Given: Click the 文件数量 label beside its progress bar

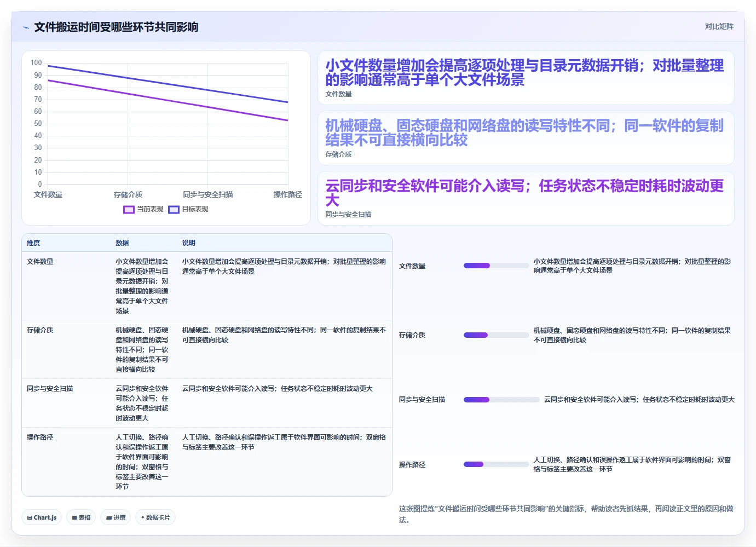Looking at the screenshot, I should 412,266.
